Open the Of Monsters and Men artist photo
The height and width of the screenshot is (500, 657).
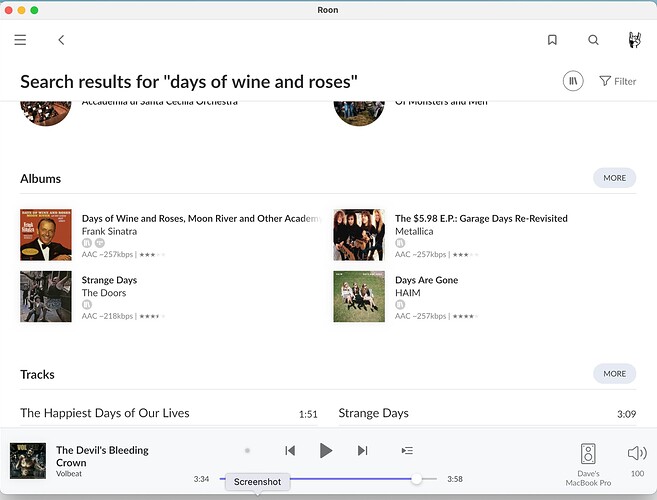[x=359, y=113]
